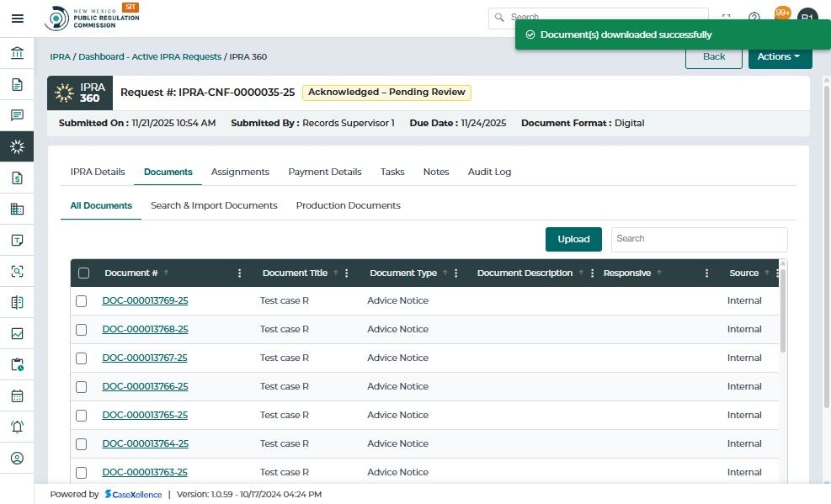The image size is (831, 504).
Task: Open the Document # column options menu
Action: pyautogui.click(x=240, y=273)
